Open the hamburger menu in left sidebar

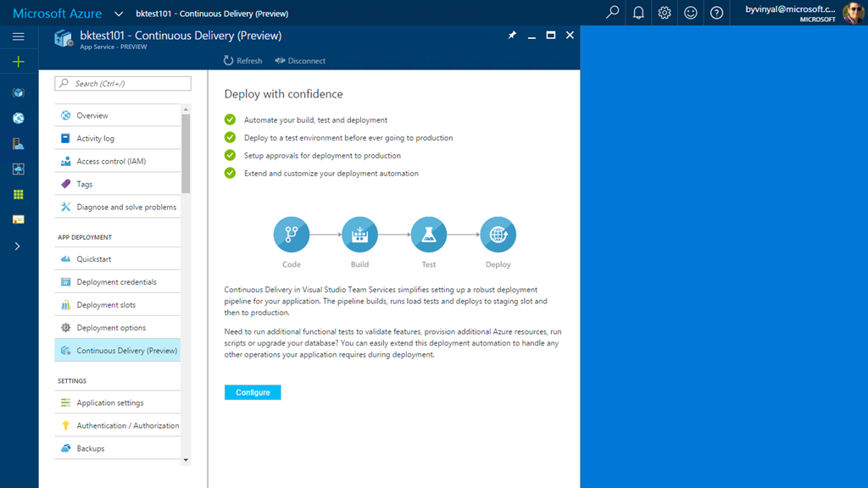pyautogui.click(x=19, y=36)
